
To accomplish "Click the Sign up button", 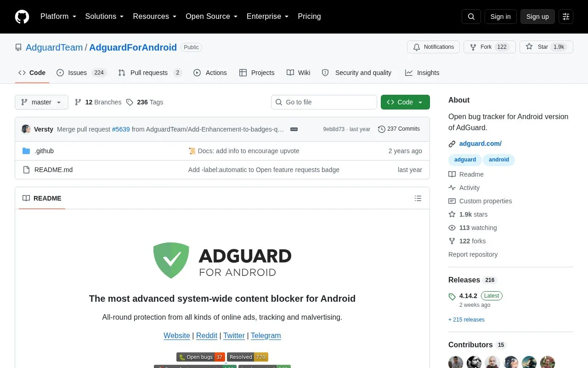I will tap(537, 17).
